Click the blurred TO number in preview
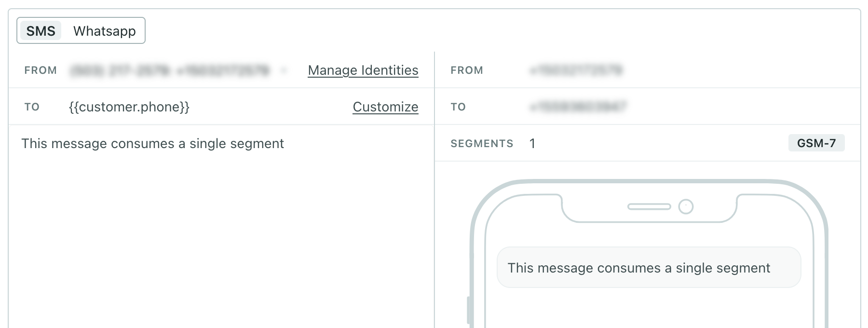Viewport: 868px width, 328px height. click(x=578, y=107)
